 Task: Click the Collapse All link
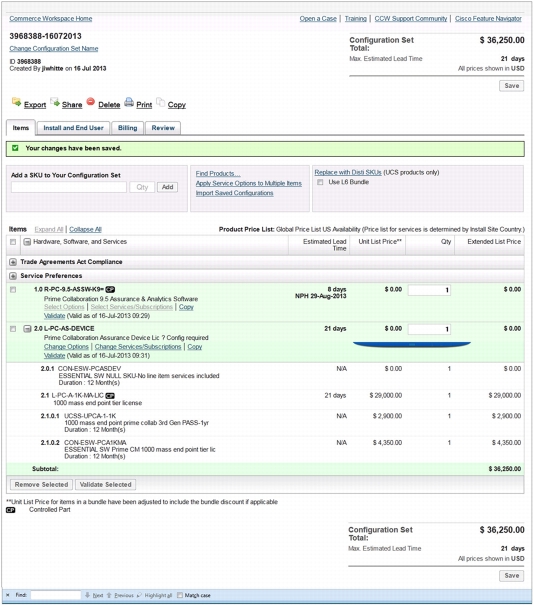85,230
